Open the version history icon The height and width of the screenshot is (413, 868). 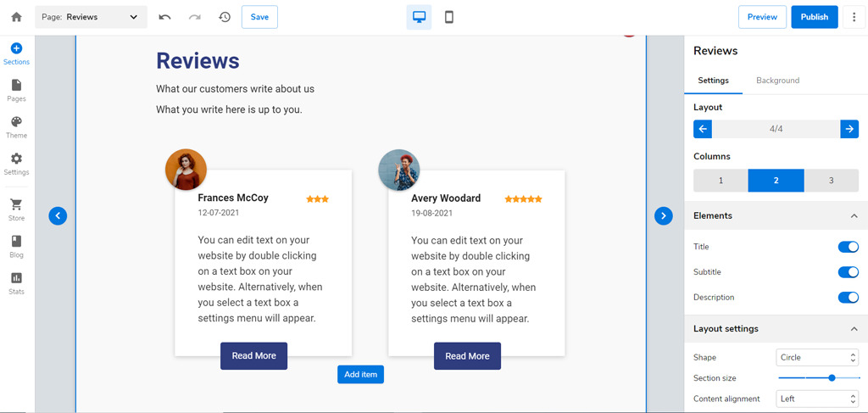224,17
